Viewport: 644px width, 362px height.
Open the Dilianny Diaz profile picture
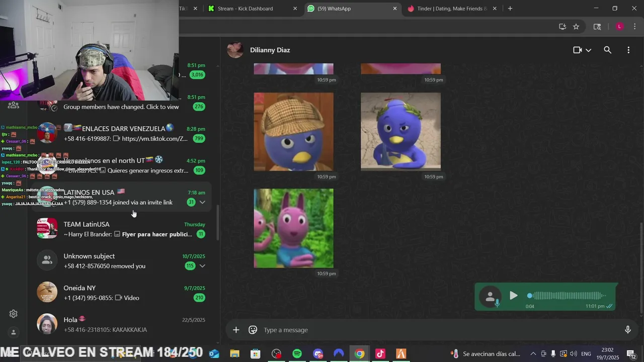pyautogui.click(x=235, y=50)
